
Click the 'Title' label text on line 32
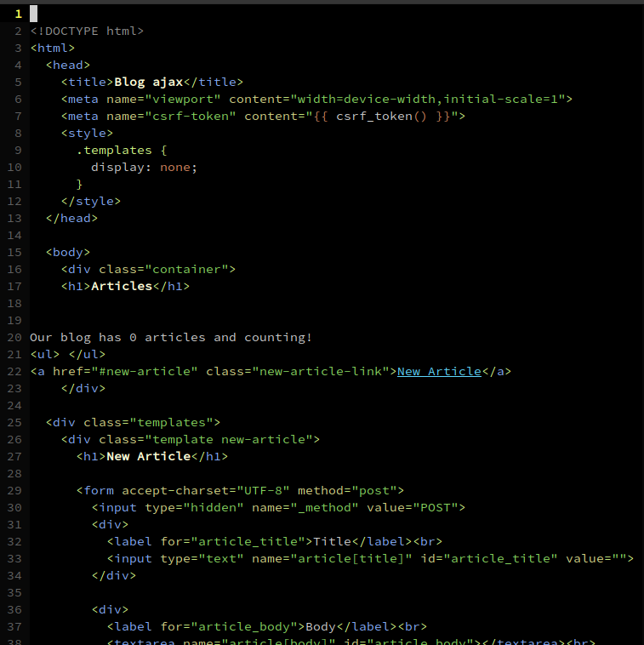tap(332, 542)
